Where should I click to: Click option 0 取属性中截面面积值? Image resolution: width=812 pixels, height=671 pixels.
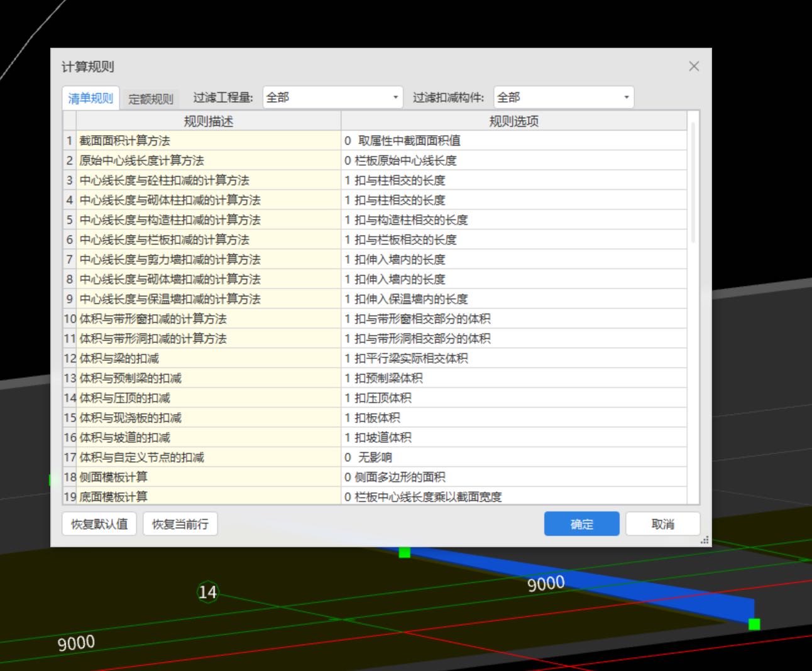514,141
